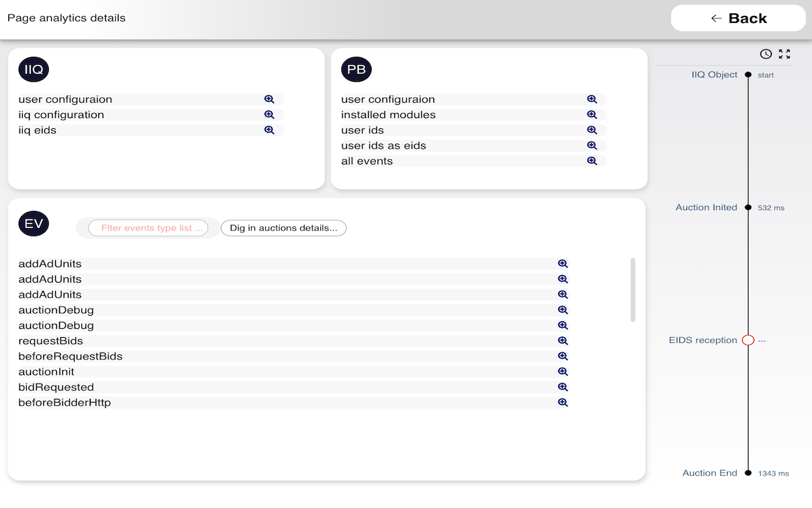
Task: View auctionInit event details
Action: click(563, 371)
